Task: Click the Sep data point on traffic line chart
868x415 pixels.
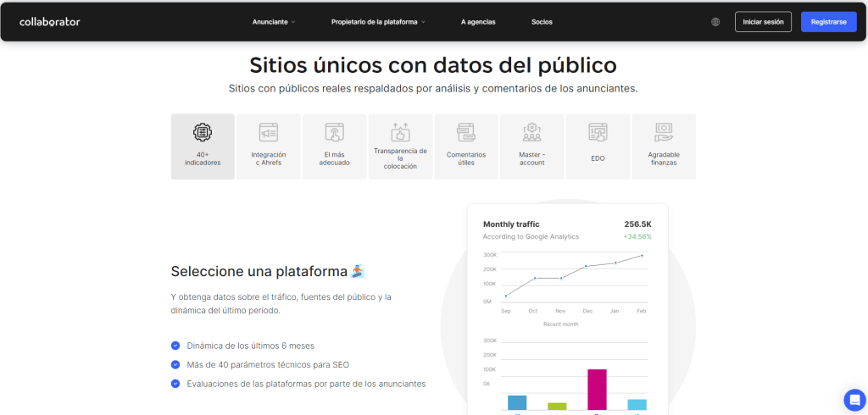Action: point(506,296)
